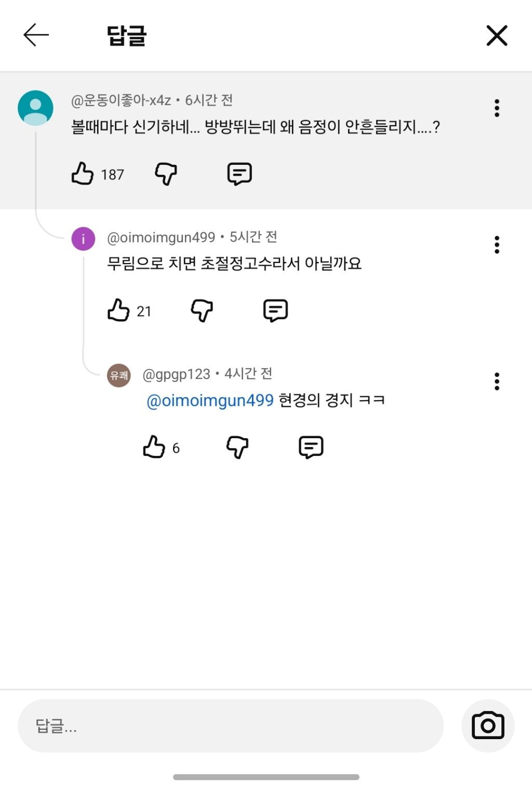Go back using the left arrow
This screenshot has height=788, width=532.
click(36, 35)
